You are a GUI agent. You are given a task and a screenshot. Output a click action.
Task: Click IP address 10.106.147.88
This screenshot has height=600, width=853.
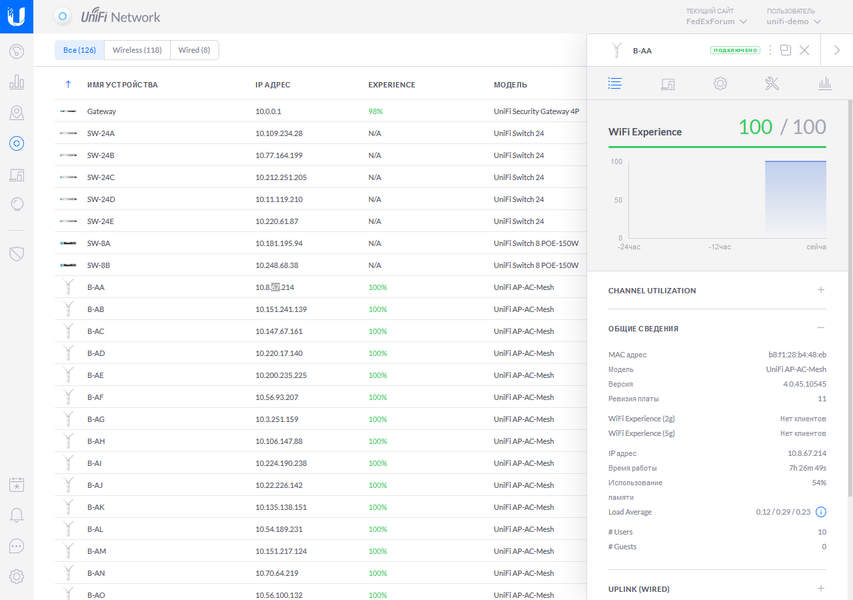pos(279,441)
